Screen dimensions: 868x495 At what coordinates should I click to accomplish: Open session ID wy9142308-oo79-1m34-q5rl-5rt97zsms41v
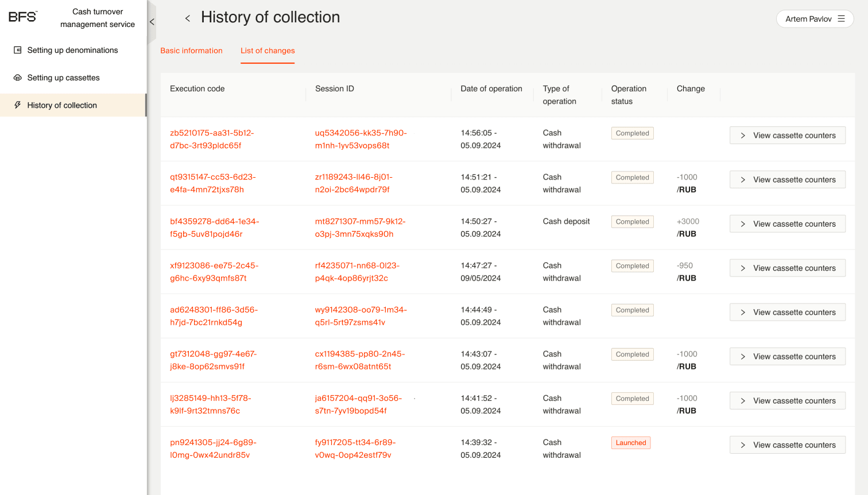pos(361,316)
